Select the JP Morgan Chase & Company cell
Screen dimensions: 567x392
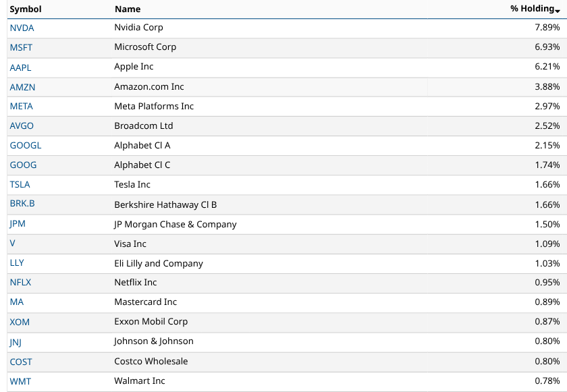pos(269,224)
